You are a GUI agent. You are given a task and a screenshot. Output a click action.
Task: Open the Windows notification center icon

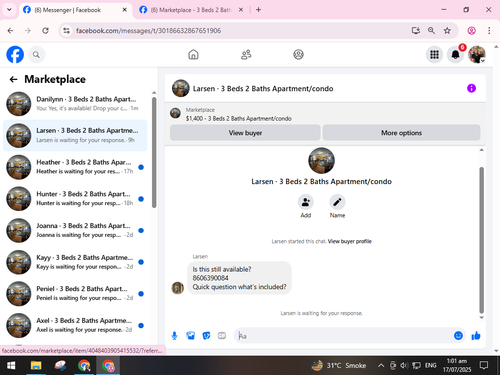click(x=484, y=366)
